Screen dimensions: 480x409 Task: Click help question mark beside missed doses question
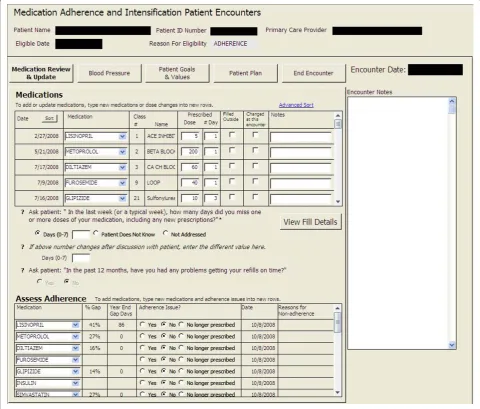(x=22, y=212)
